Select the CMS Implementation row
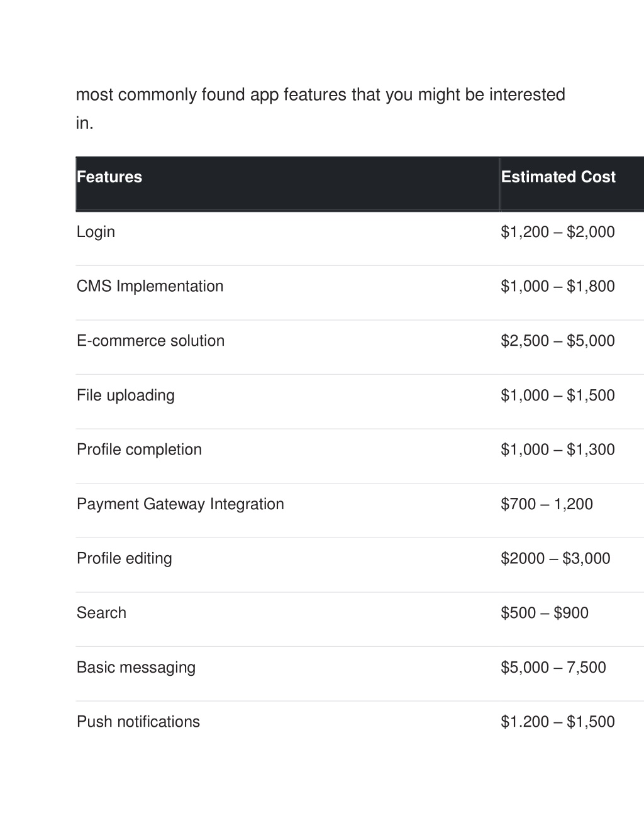 pyautogui.click(x=360, y=286)
